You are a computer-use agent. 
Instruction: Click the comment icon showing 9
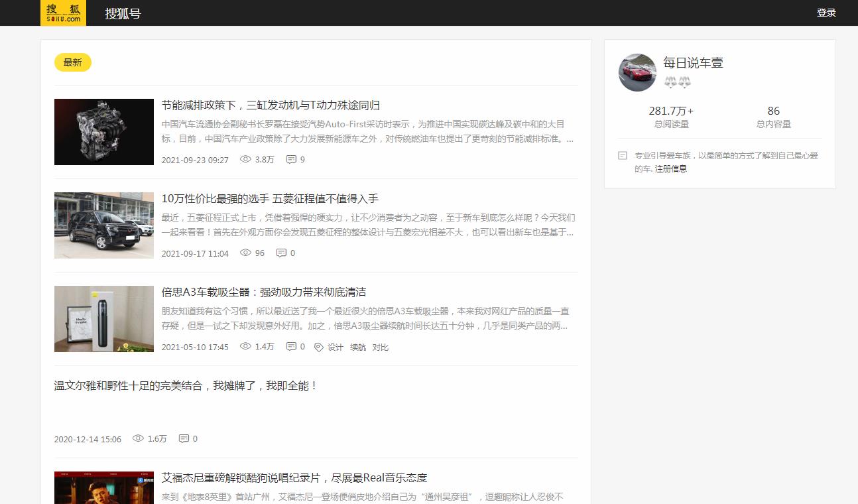291,159
